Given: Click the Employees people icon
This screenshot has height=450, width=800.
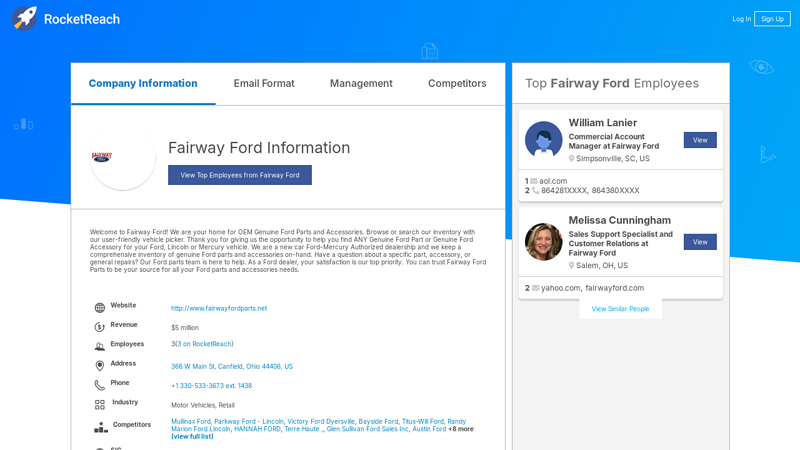Looking at the screenshot, I should click(x=99, y=346).
